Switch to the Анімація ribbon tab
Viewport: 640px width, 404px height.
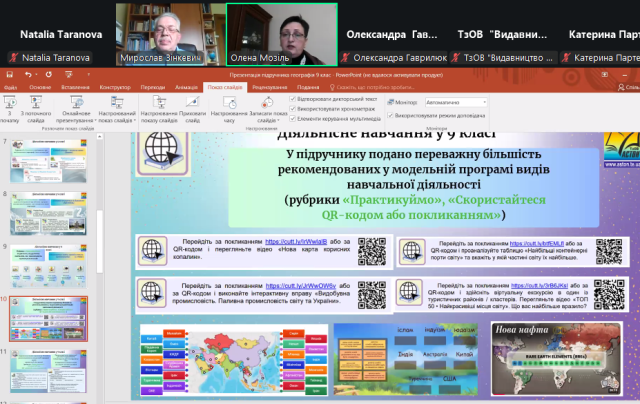pos(186,87)
